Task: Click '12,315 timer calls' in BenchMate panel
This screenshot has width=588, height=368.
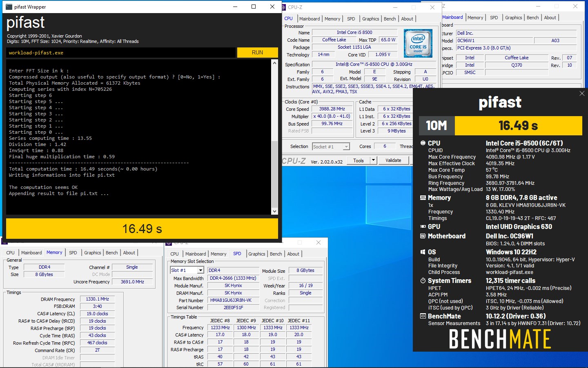Action: 510,280
